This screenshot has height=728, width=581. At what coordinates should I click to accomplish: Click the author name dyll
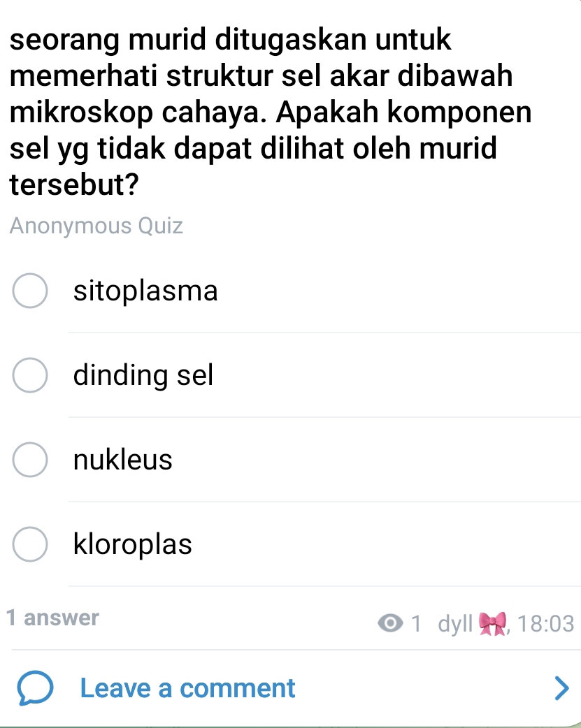(455, 623)
